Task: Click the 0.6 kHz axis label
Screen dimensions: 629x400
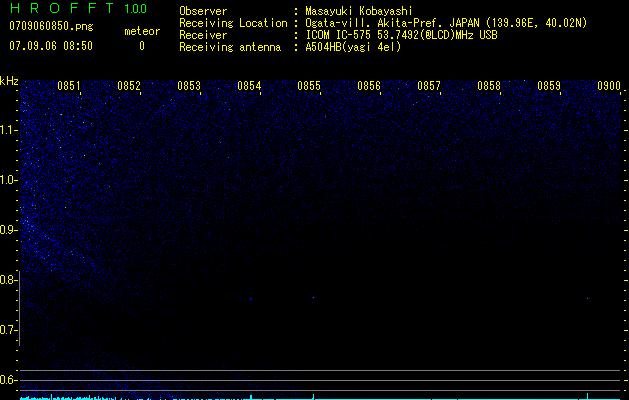Action: [x=8, y=380]
